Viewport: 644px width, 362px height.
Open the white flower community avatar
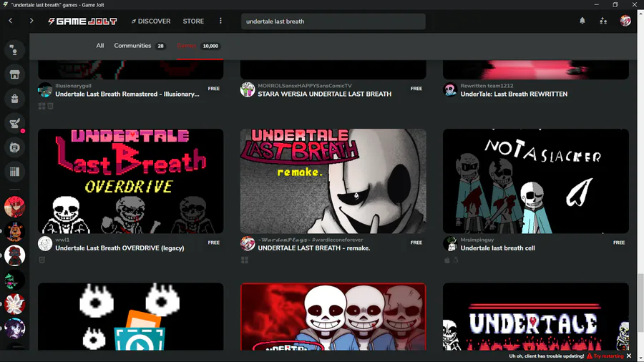tap(14, 304)
